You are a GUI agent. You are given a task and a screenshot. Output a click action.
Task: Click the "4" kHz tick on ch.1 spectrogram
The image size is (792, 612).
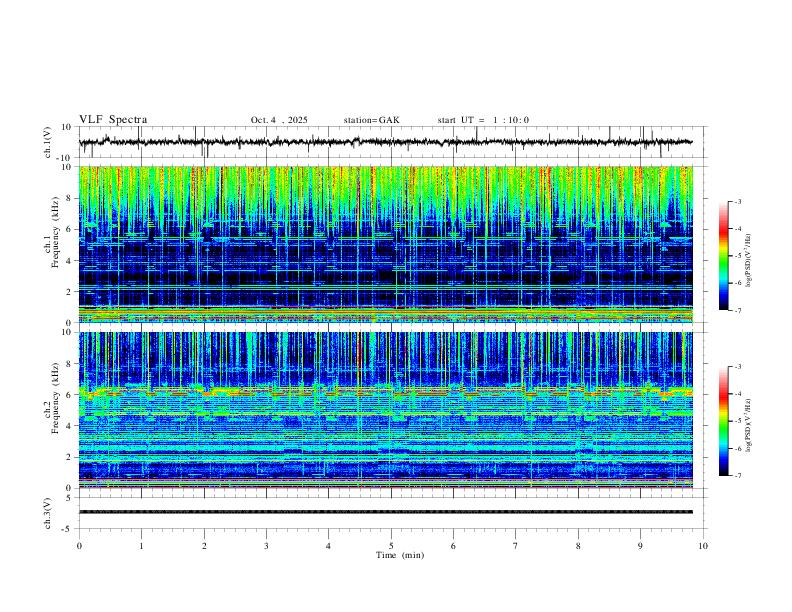[70, 261]
